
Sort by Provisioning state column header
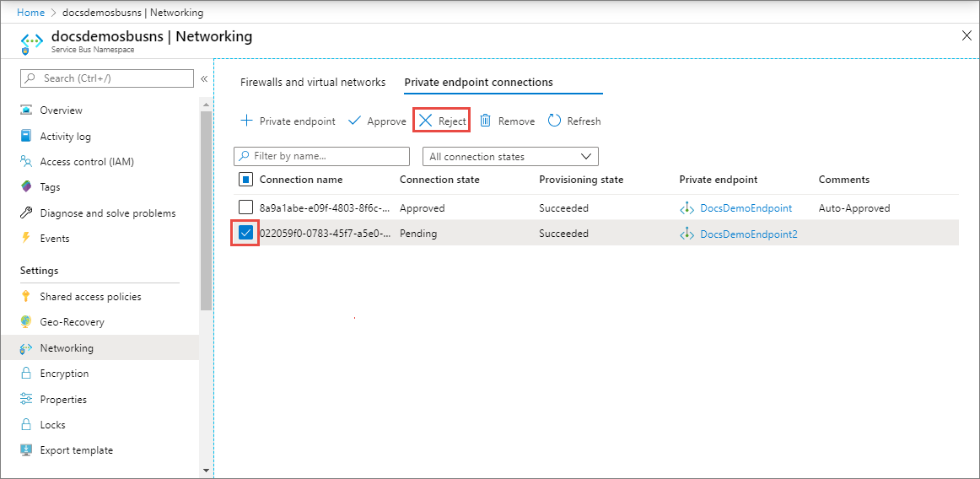click(581, 180)
